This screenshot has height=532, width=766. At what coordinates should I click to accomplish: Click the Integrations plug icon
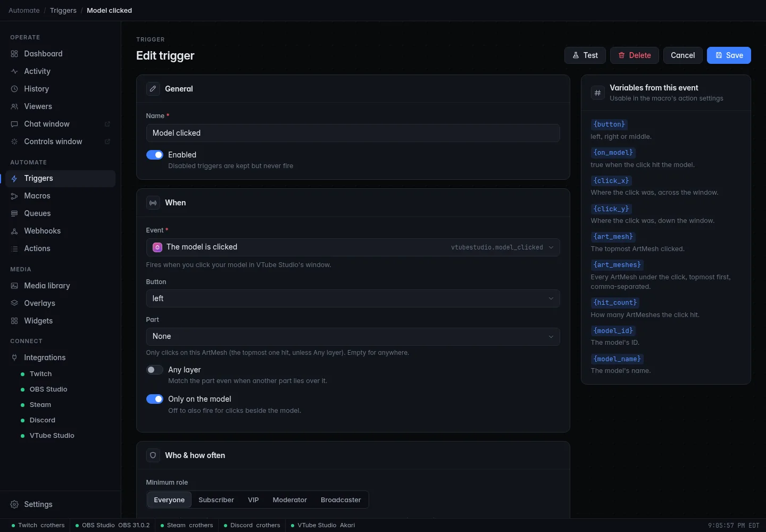point(14,358)
